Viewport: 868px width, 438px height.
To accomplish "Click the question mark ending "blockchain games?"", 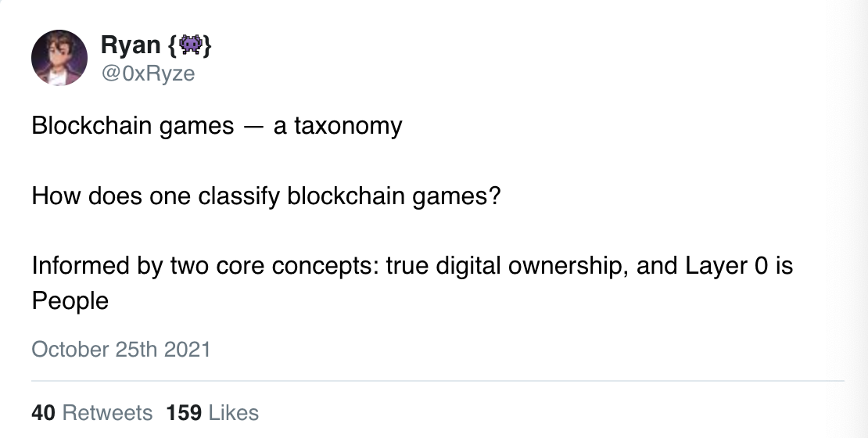I will tap(493, 195).
